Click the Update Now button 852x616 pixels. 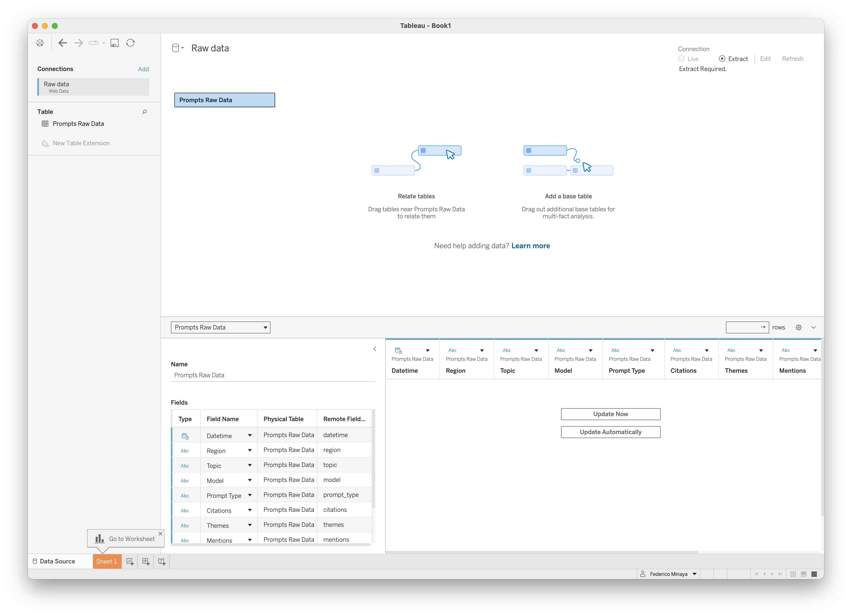[610, 414]
